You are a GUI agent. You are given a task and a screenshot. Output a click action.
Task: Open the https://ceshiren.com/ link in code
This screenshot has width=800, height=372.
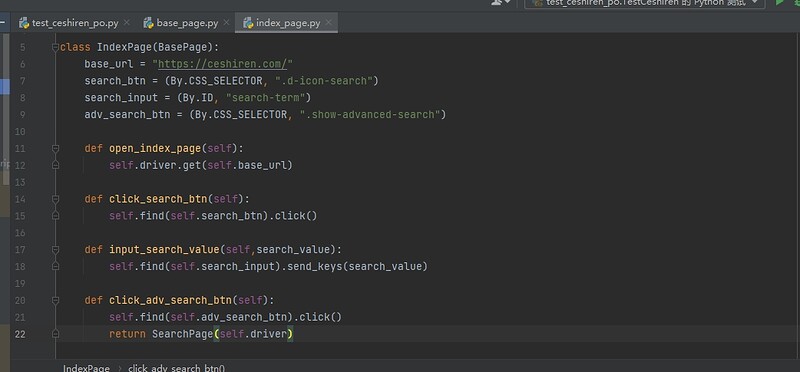click(x=222, y=64)
